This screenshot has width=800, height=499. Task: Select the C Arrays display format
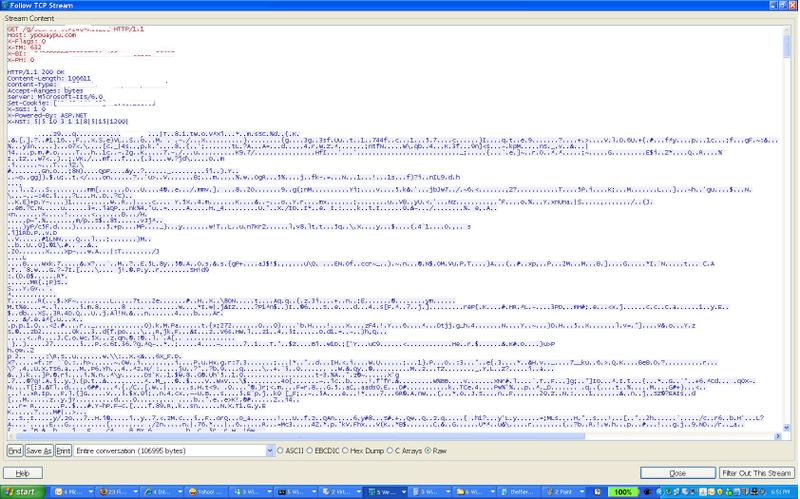(x=405, y=451)
